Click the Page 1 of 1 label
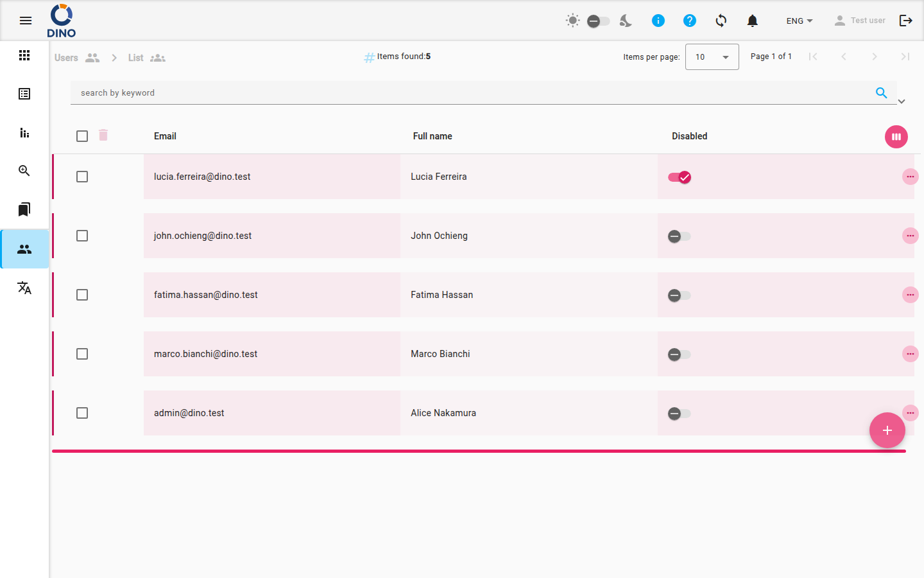 pos(771,57)
